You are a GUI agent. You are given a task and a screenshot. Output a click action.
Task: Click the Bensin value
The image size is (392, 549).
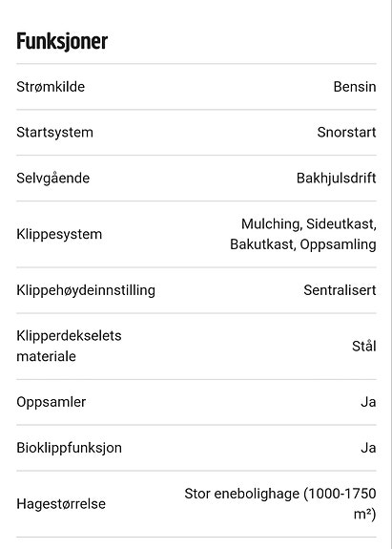(x=355, y=87)
